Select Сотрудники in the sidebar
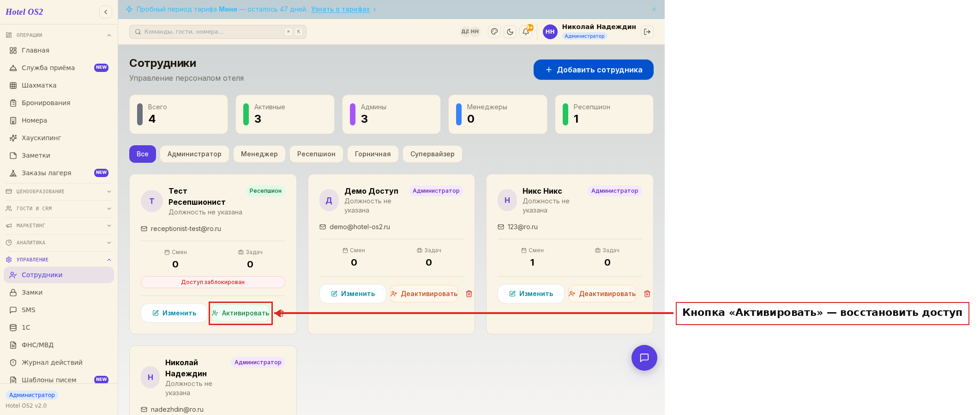 pyautogui.click(x=59, y=275)
